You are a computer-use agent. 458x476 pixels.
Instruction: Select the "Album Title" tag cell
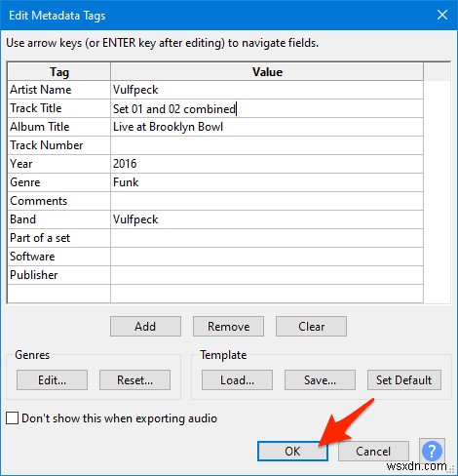pyautogui.click(x=58, y=127)
